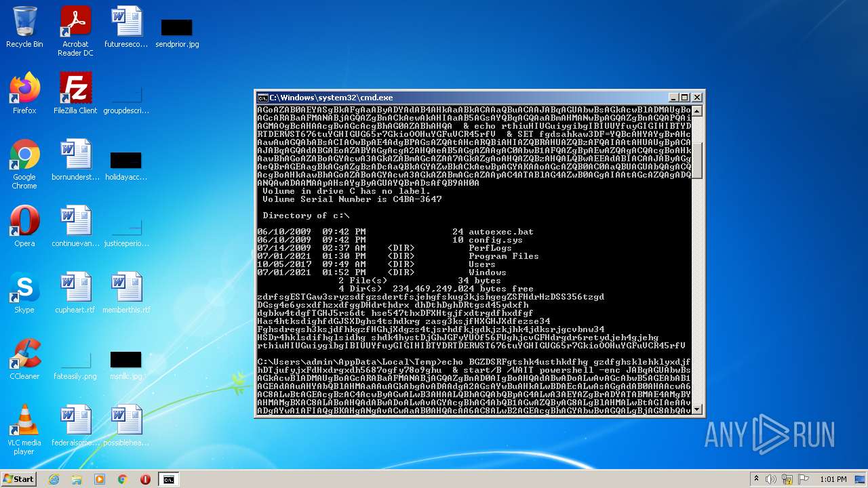Image resolution: width=868 pixels, height=488 pixels.
Task: Open the federalsome Word document
Action: tap(75, 426)
